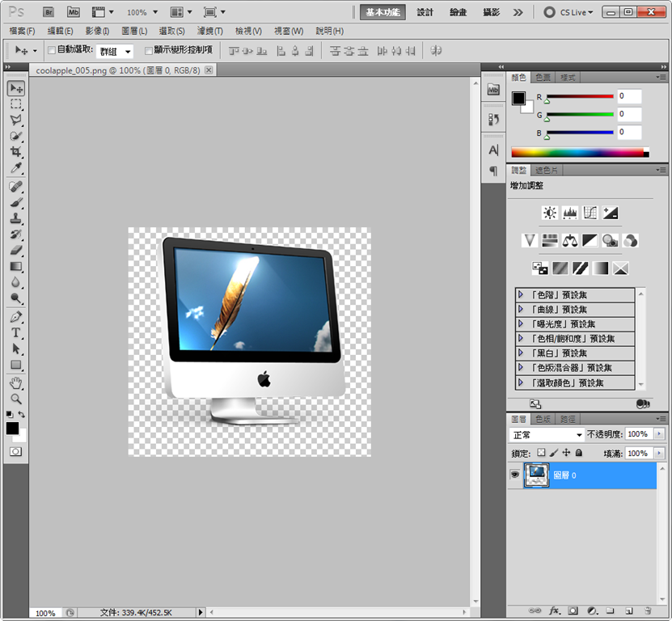Open the Edit menu

tap(60, 31)
